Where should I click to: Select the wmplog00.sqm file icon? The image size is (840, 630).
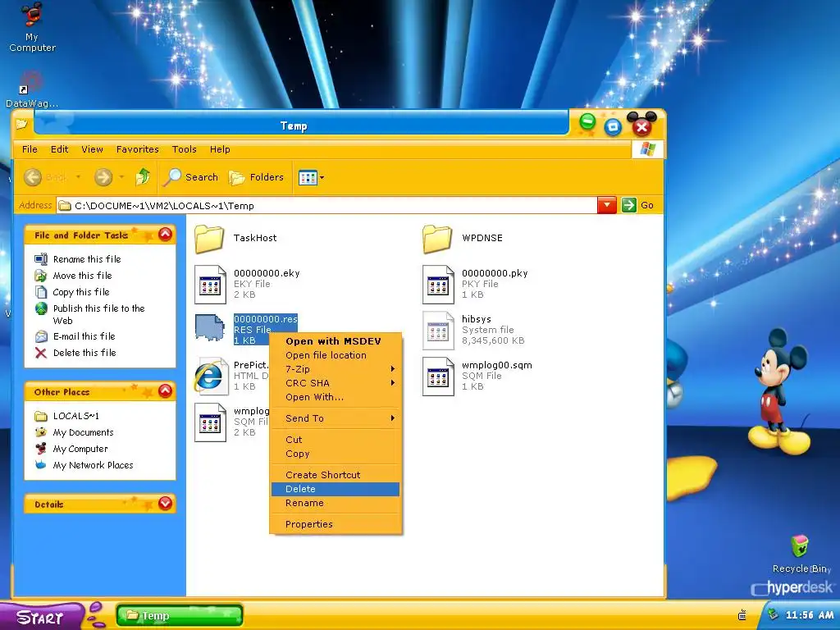[438, 377]
